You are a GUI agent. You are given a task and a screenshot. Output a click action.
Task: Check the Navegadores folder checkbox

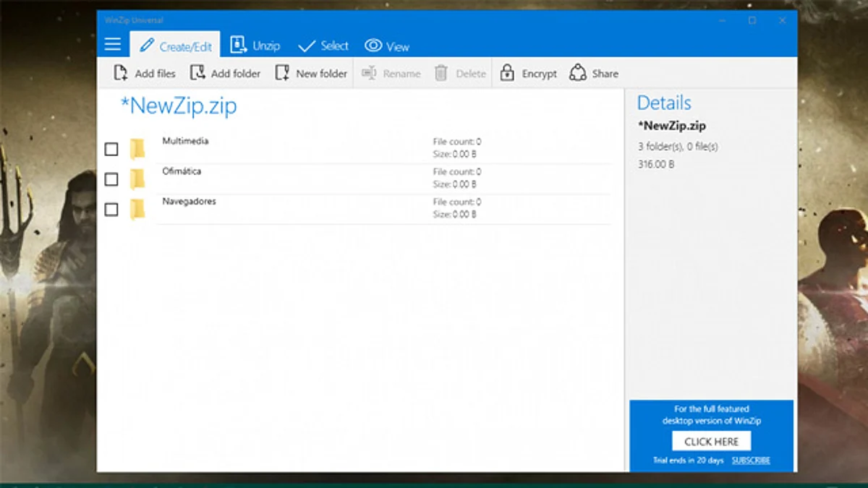(111, 210)
